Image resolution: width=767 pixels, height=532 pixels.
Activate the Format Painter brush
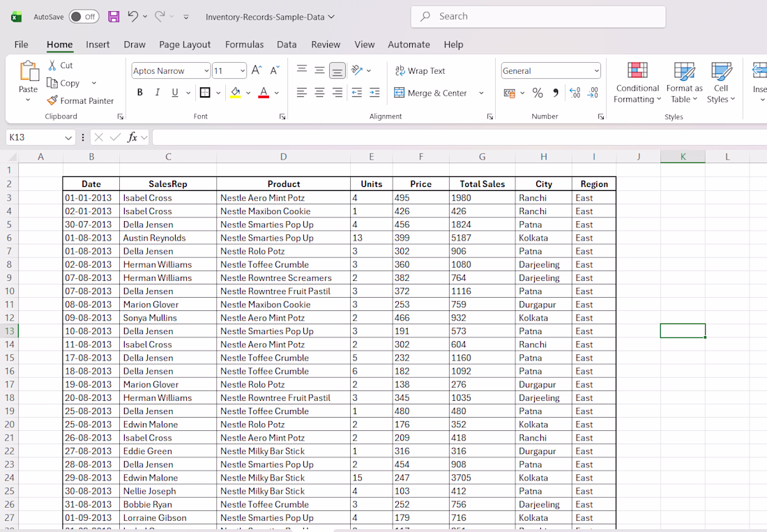[x=52, y=100]
